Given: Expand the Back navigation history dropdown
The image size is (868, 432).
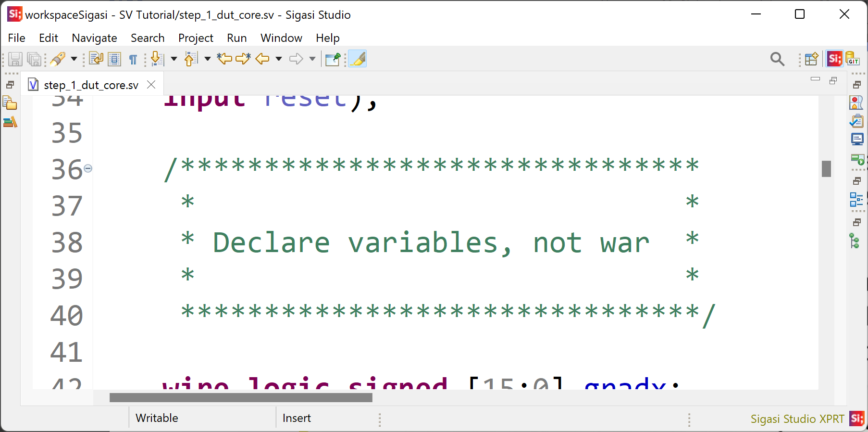Looking at the screenshot, I should 279,59.
